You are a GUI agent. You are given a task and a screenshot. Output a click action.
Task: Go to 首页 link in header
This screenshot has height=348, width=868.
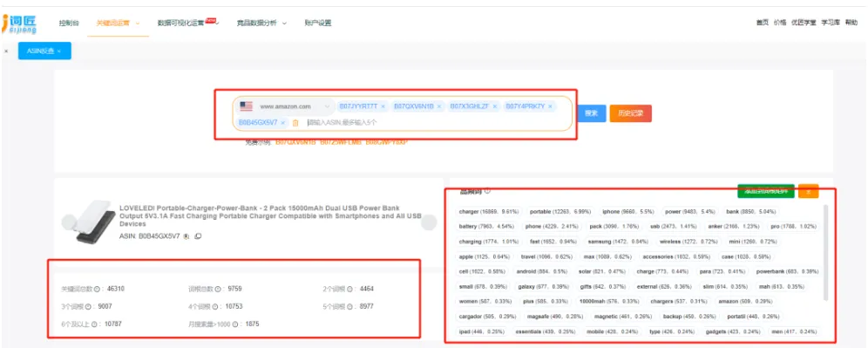(763, 23)
